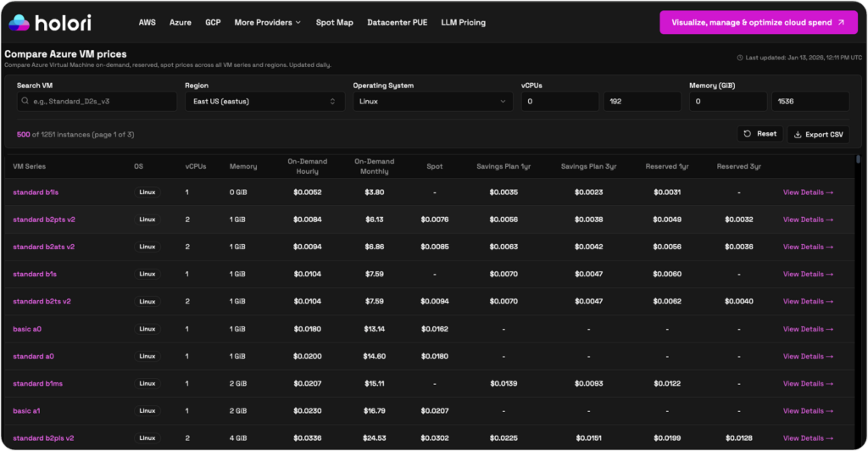This screenshot has height=451, width=868.
Task: Open standard a0 VM link
Action: [33, 356]
